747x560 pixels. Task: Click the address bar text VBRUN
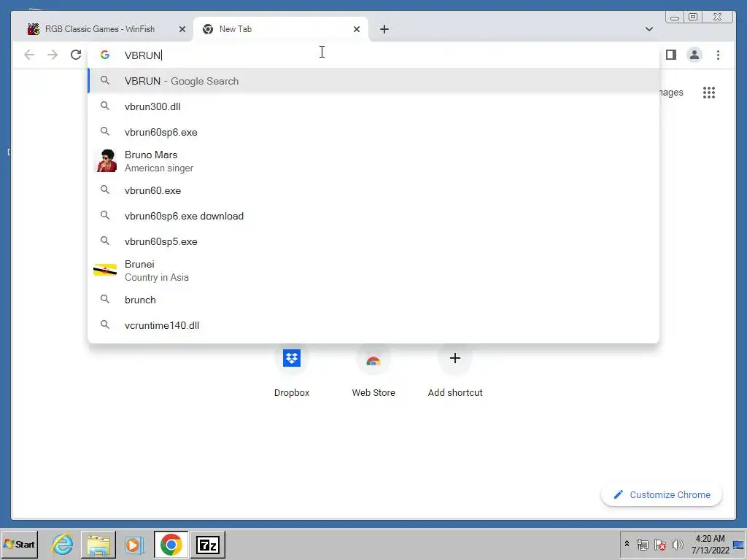click(x=142, y=55)
